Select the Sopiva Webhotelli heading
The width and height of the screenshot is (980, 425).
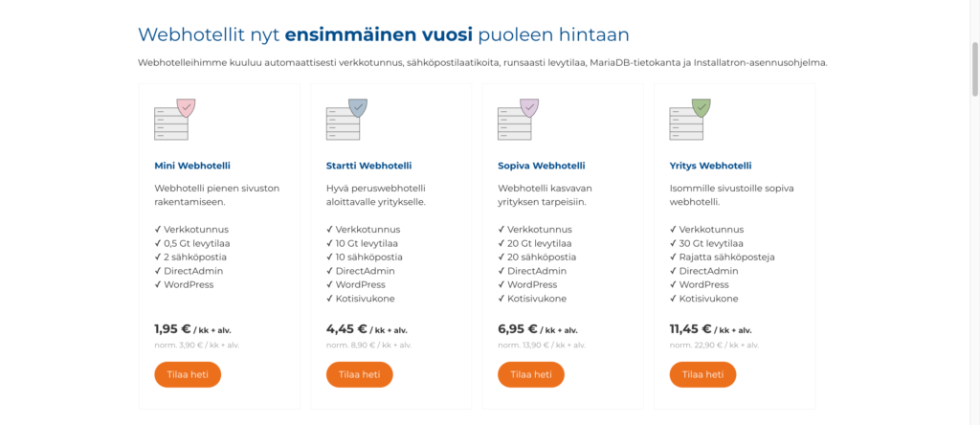click(x=541, y=166)
